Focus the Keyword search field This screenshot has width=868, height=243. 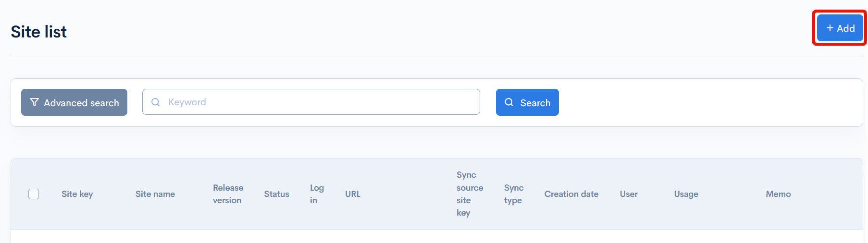pos(317,102)
